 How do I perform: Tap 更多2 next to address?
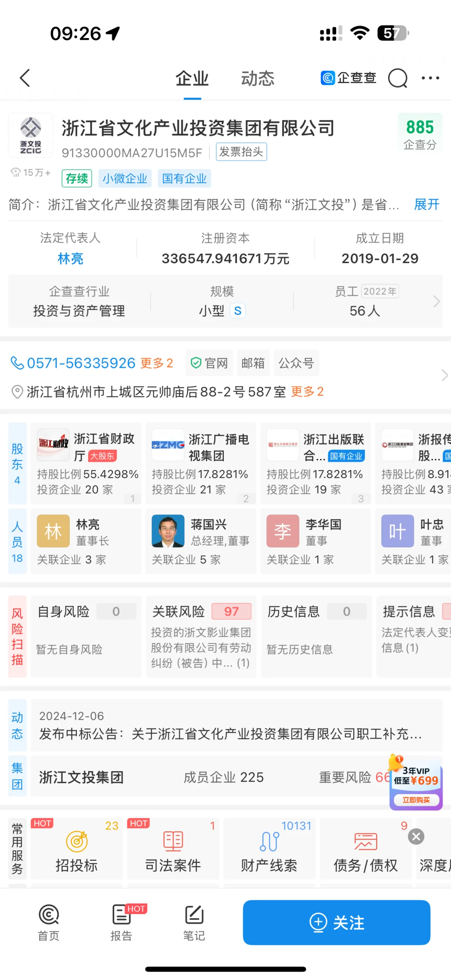tap(307, 392)
